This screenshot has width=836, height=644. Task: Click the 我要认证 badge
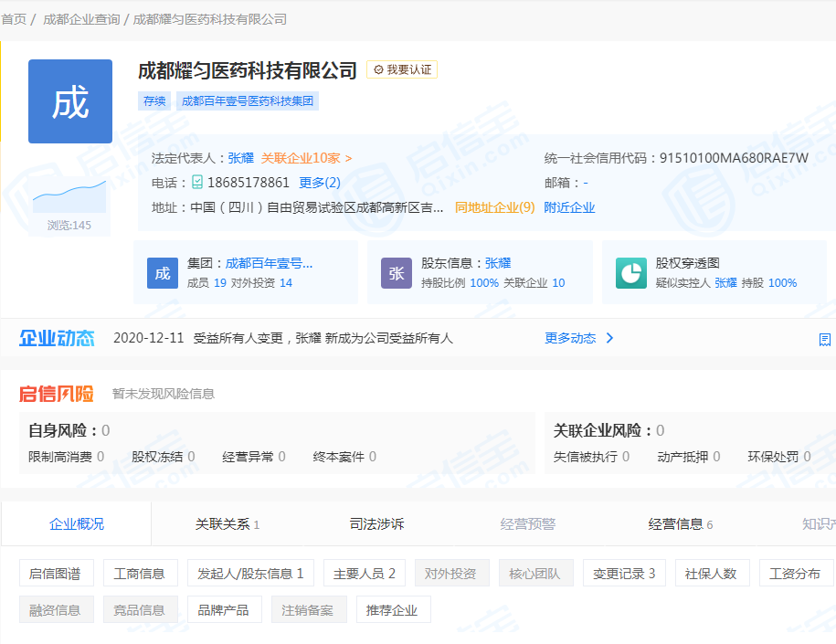click(402, 69)
